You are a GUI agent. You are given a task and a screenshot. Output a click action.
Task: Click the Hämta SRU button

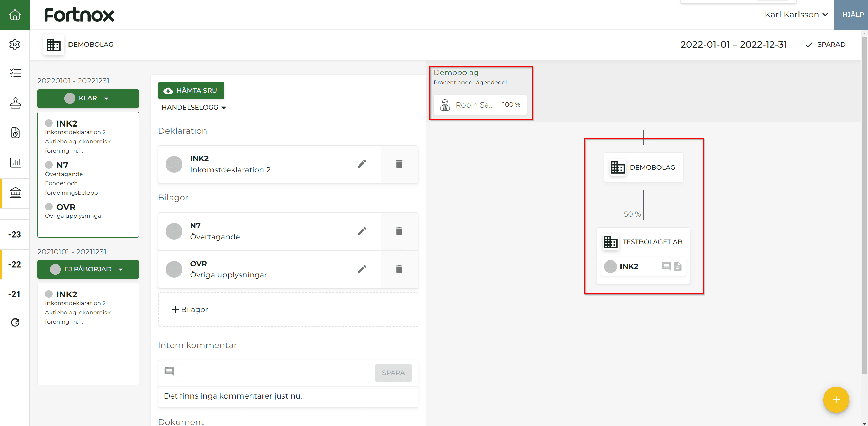click(x=191, y=91)
